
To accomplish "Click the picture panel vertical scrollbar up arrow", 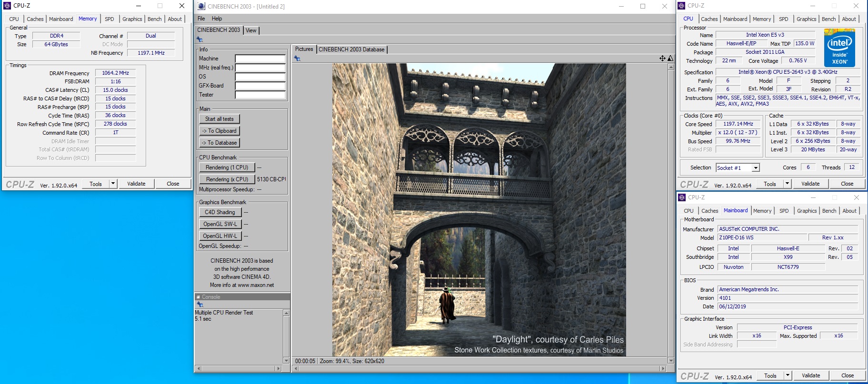I will pos(671,67).
